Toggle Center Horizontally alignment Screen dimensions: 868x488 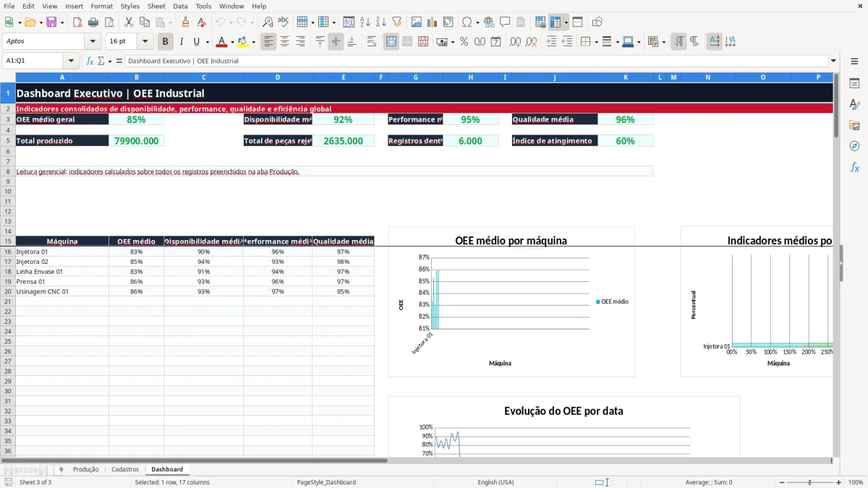[x=284, y=42]
